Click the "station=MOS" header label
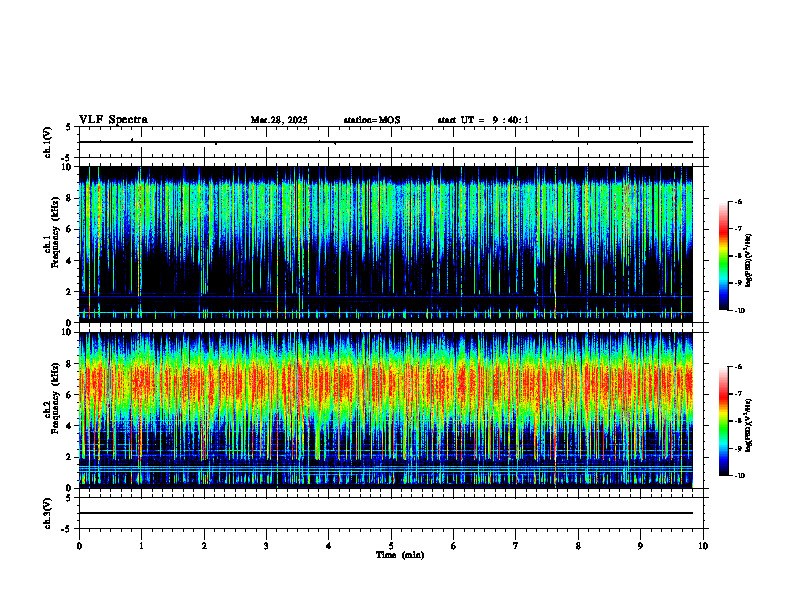 tap(372, 120)
